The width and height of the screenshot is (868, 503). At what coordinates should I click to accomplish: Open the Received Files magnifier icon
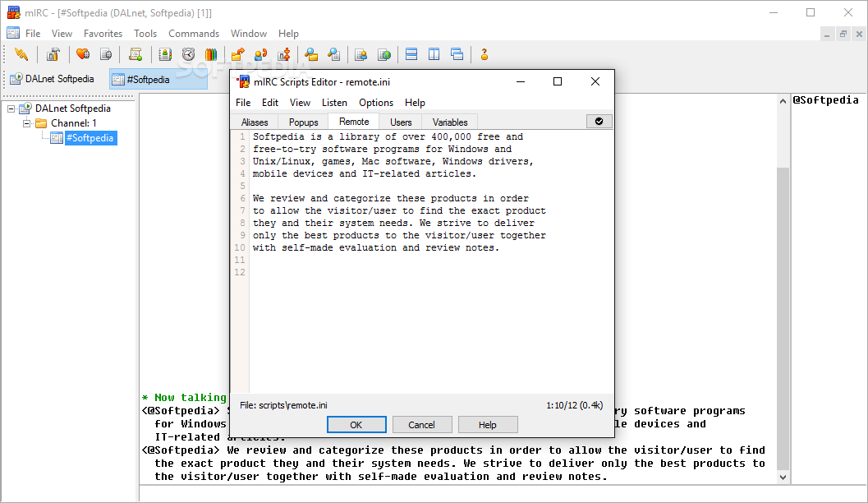pyautogui.click(x=311, y=54)
